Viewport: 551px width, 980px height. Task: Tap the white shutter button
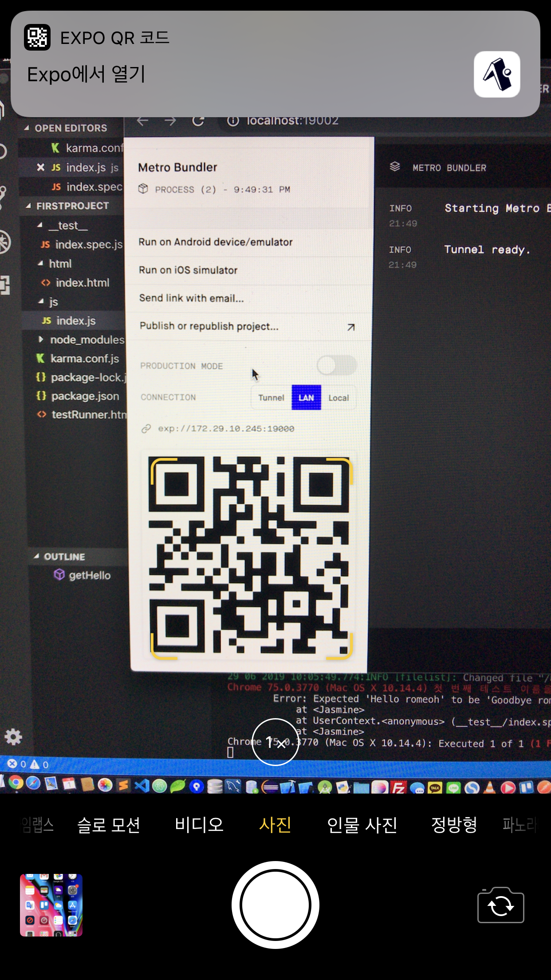[275, 905]
